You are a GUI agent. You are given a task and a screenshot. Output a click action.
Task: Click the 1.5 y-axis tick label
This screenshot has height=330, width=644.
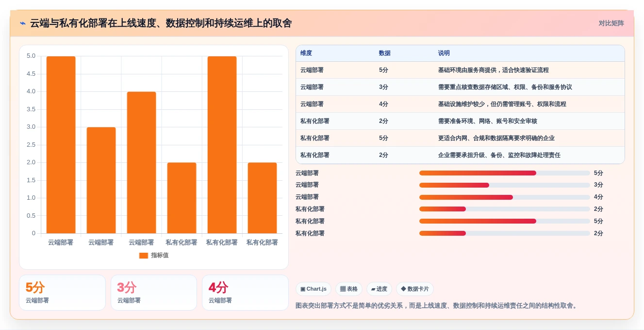[31, 180]
